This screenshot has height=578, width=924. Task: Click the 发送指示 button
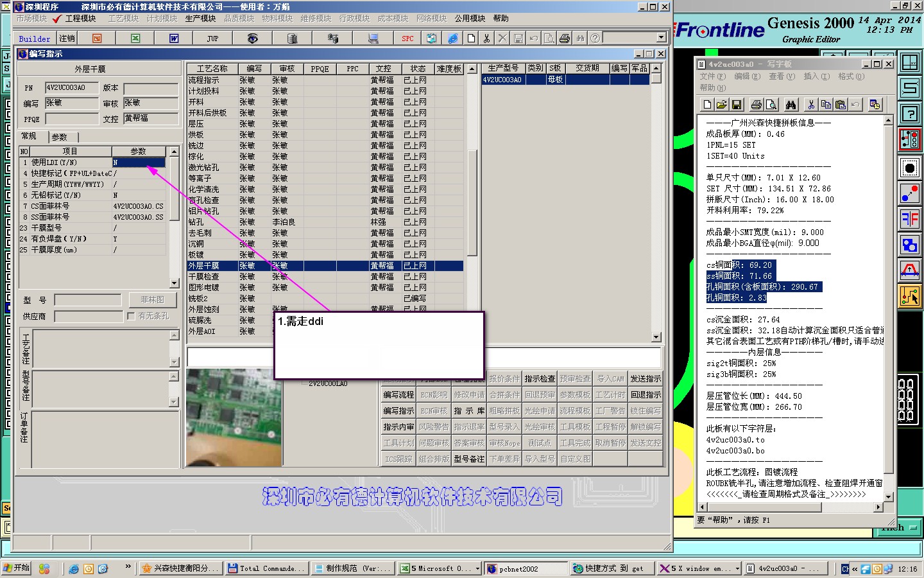645,379
